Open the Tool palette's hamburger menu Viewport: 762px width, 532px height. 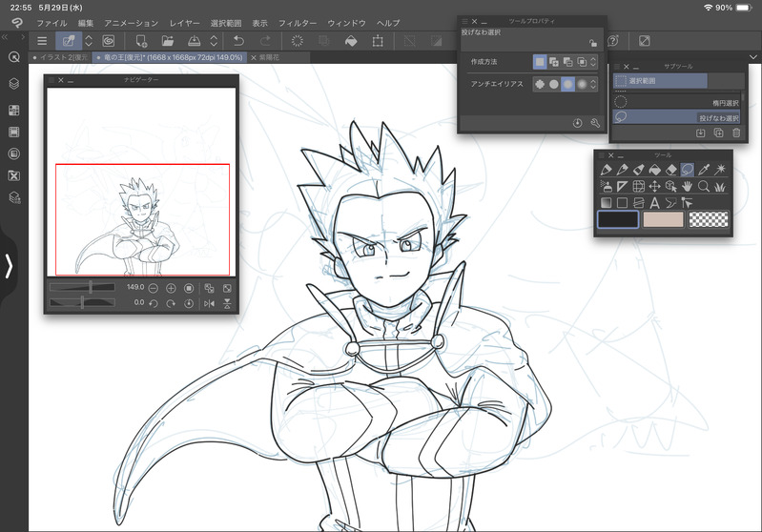pyautogui.click(x=602, y=155)
